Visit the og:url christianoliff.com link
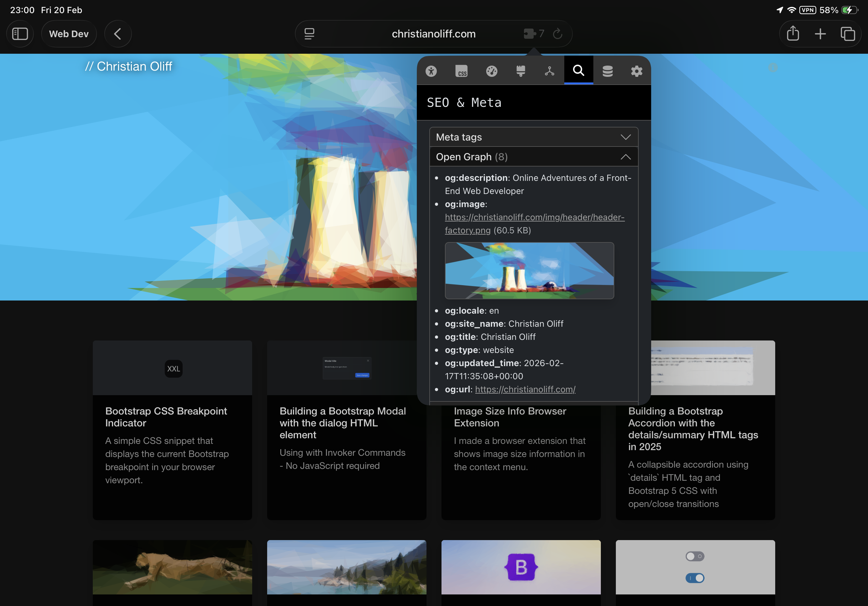The height and width of the screenshot is (606, 868). tap(525, 389)
